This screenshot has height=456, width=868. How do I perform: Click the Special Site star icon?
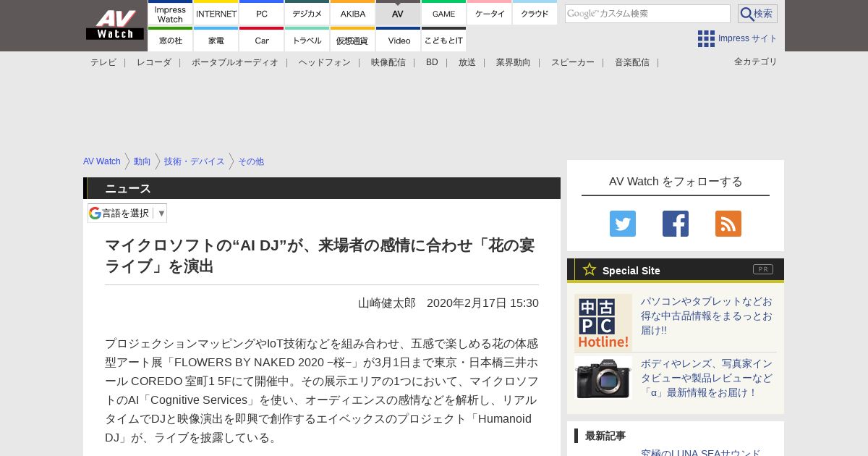(590, 269)
